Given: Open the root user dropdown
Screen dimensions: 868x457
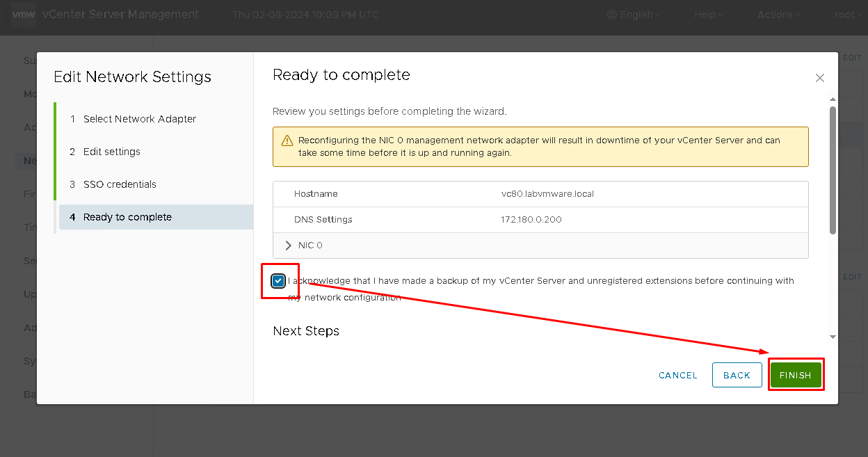Looking at the screenshot, I should [848, 15].
